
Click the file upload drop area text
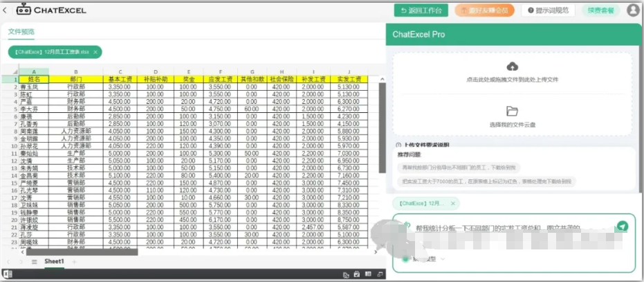pyautogui.click(x=512, y=80)
